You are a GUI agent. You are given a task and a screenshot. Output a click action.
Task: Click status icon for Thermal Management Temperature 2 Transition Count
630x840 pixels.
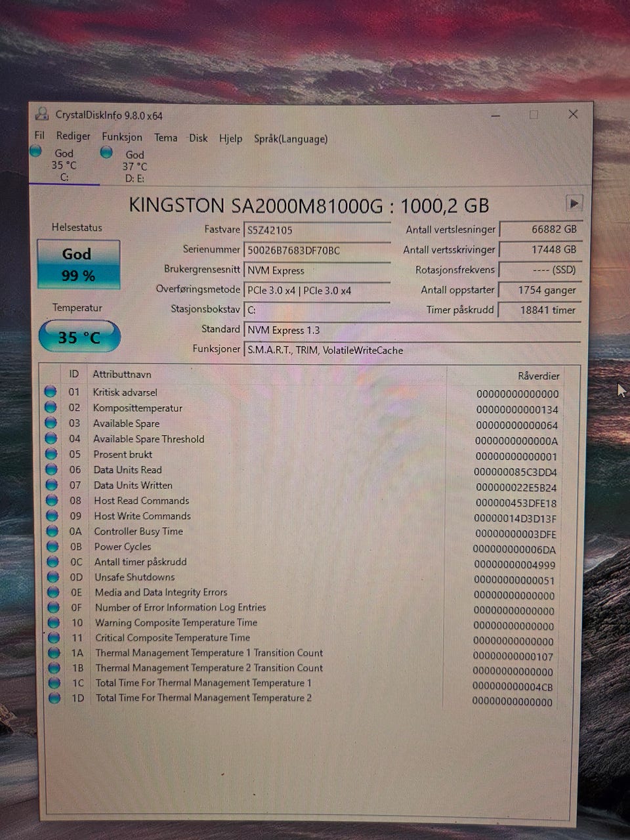tap(54, 667)
